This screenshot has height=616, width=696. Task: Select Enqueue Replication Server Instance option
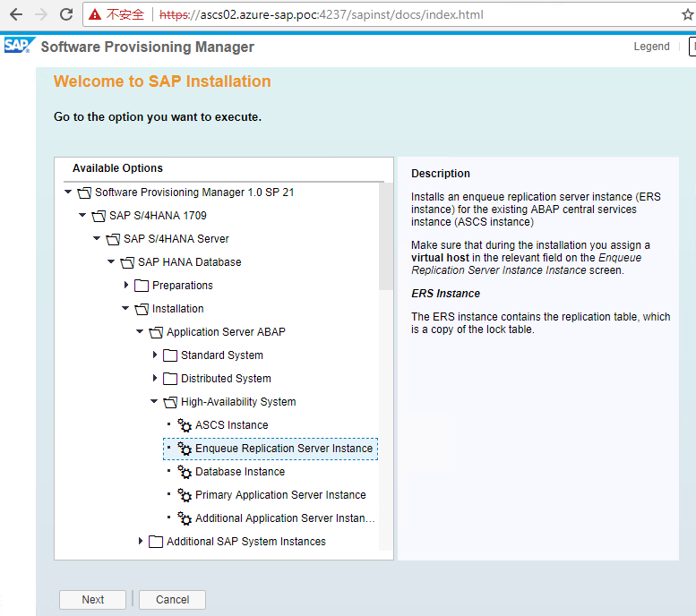pyautogui.click(x=284, y=449)
